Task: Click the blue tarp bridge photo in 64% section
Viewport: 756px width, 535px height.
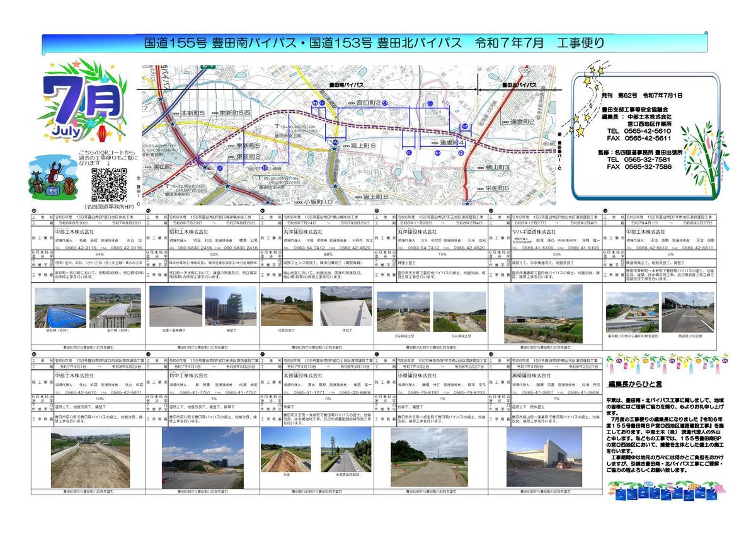Action: (61, 307)
